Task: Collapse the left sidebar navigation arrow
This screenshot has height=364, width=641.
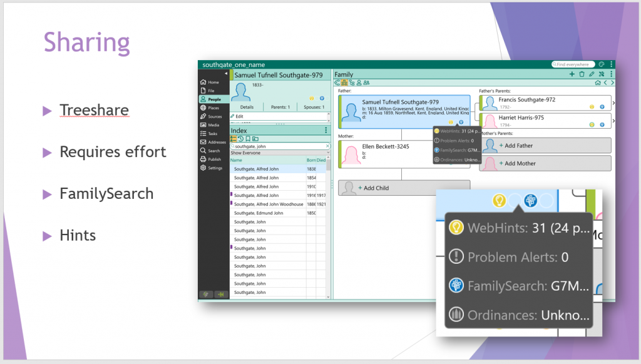Action: 226,74
